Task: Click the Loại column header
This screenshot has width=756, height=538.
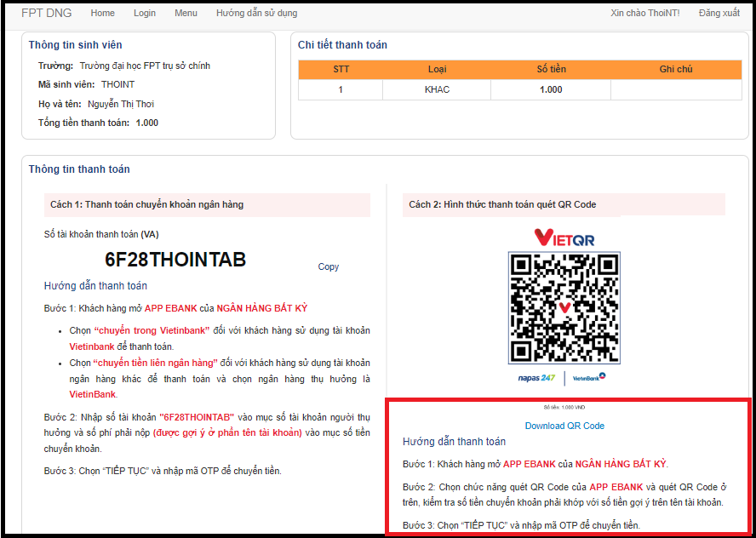Action: point(437,70)
